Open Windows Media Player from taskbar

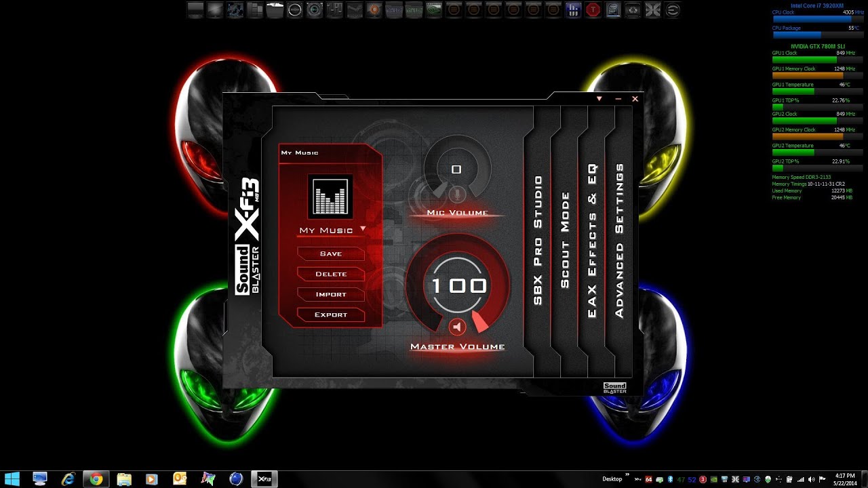(x=152, y=479)
